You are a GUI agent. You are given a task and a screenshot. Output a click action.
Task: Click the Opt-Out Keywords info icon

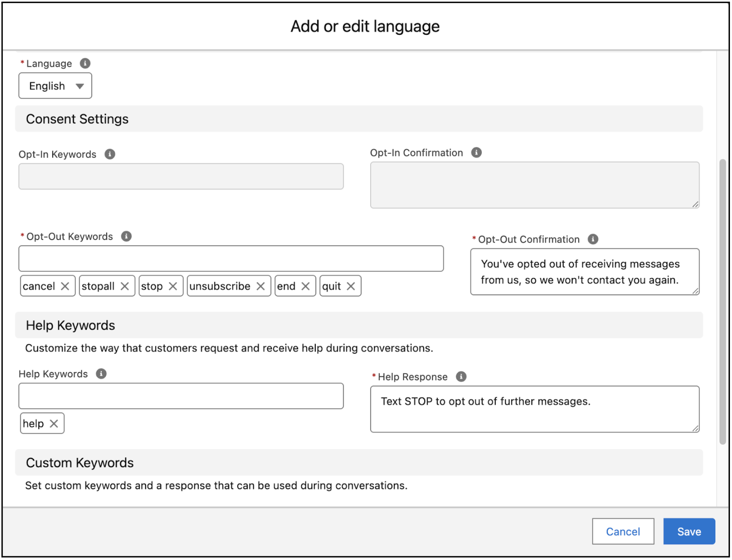click(x=127, y=236)
